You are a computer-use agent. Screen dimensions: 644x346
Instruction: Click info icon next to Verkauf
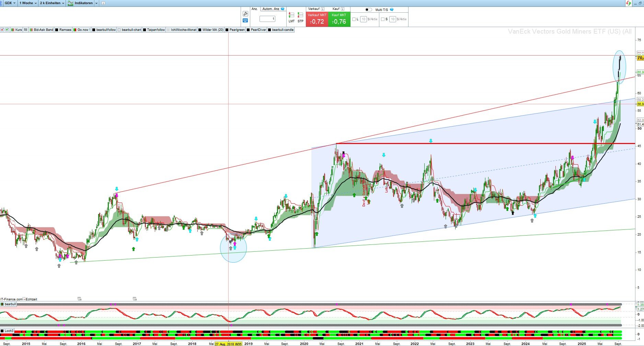[323, 9]
